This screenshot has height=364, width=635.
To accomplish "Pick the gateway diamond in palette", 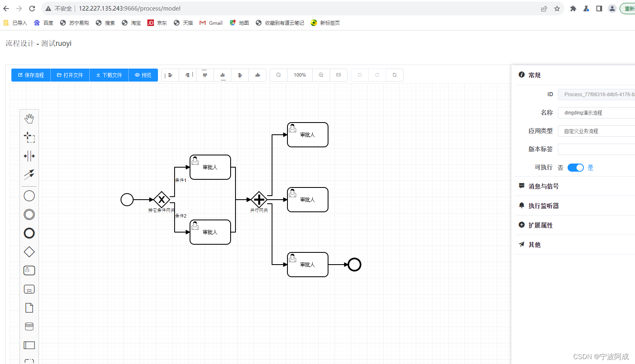I will (x=29, y=252).
